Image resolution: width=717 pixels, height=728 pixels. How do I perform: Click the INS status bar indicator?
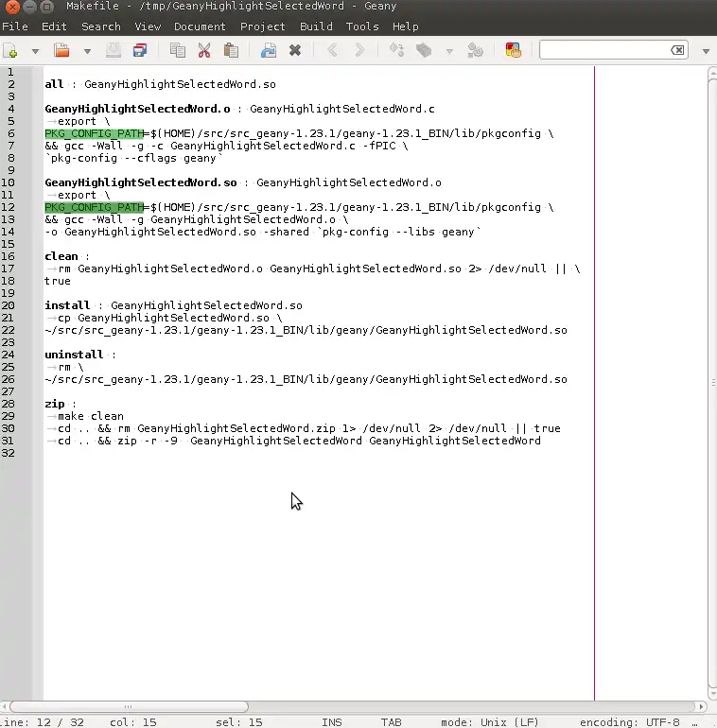pos(332,722)
